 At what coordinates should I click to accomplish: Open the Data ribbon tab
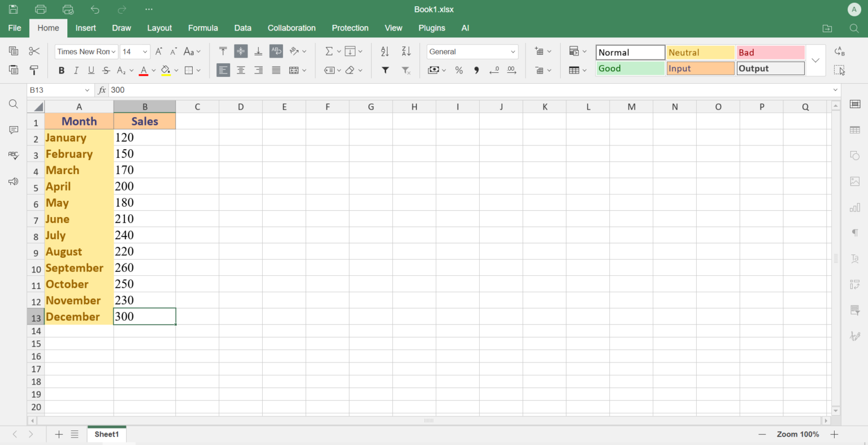(242, 28)
